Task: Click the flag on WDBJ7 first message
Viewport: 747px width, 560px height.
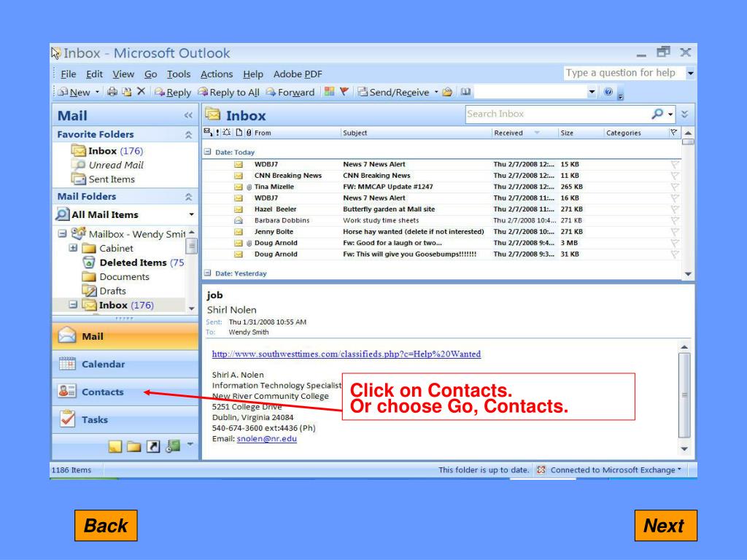Action: click(675, 164)
